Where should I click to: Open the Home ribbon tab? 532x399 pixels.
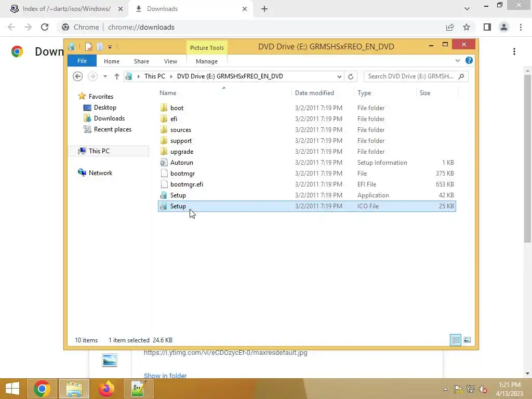[112, 61]
